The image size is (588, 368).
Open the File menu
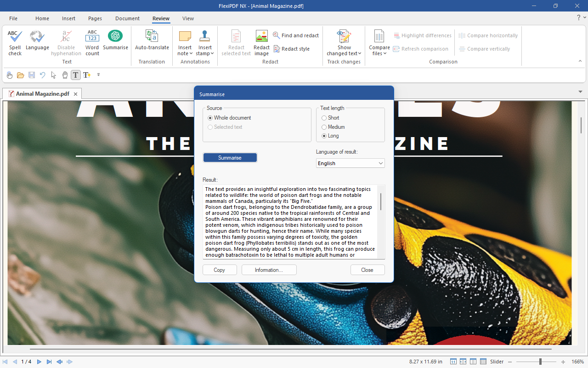click(x=13, y=18)
